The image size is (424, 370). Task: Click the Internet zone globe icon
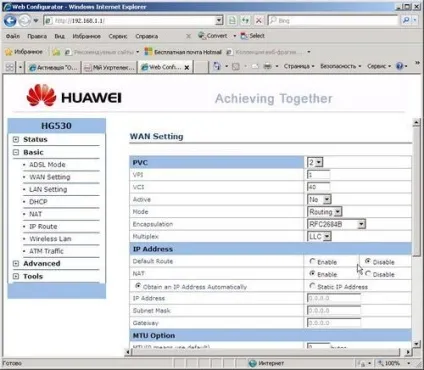(x=252, y=363)
